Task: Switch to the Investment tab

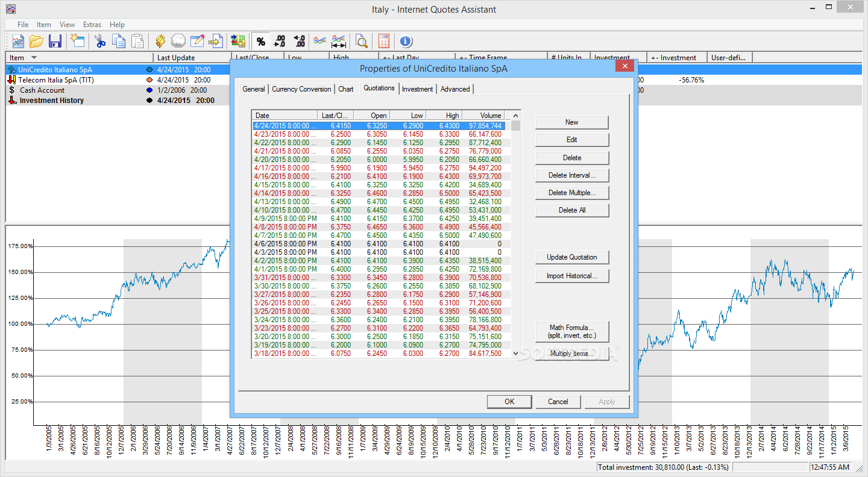Action: (418, 89)
